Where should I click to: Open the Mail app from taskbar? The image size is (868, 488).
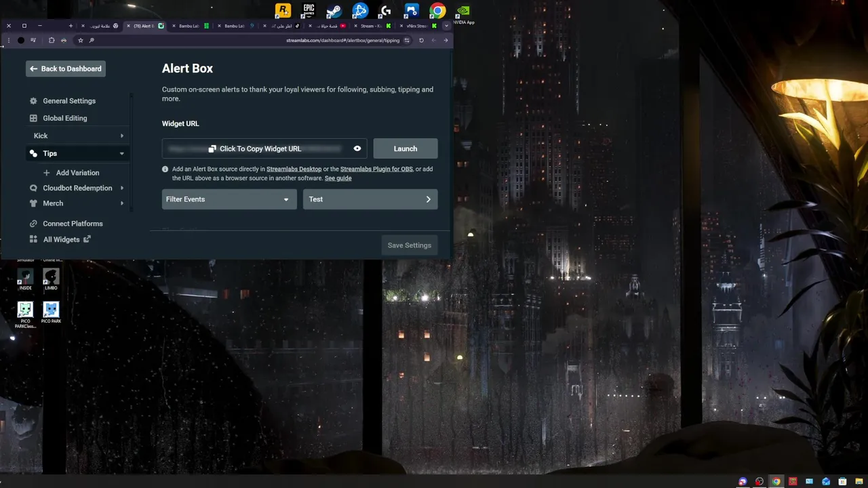point(826,481)
